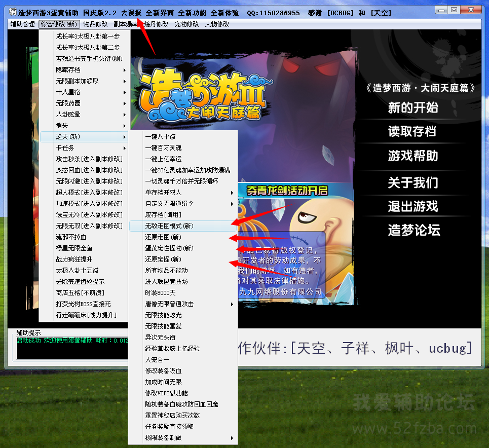Screen dimensions: 489x448
Task: Expand the 隐藏存档 submenu
Action: 84,70
